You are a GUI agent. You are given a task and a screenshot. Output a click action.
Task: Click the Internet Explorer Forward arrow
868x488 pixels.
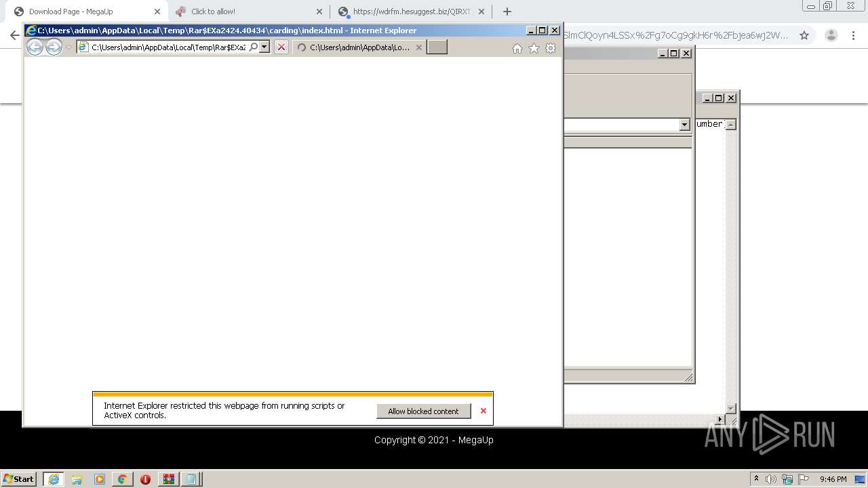coord(54,47)
